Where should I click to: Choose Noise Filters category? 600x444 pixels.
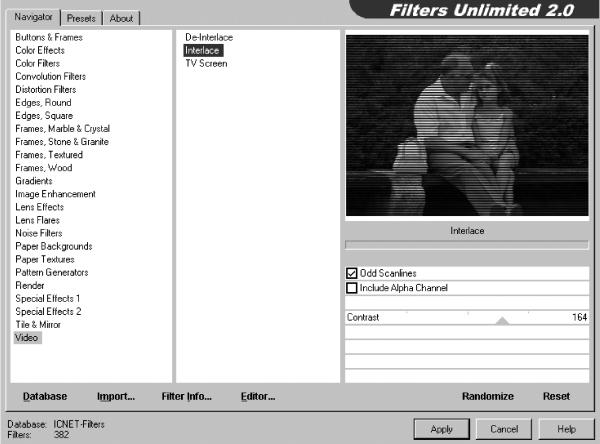pyautogui.click(x=39, y=233)
